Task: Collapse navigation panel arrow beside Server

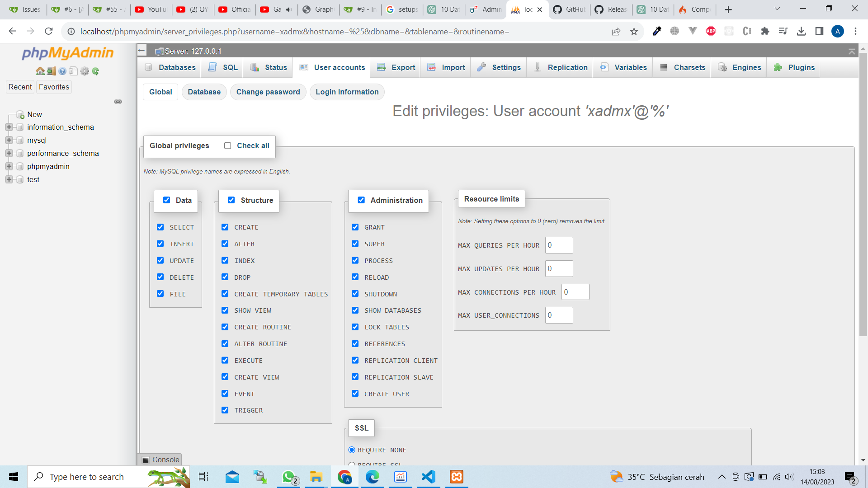Action: click(142, 51)
